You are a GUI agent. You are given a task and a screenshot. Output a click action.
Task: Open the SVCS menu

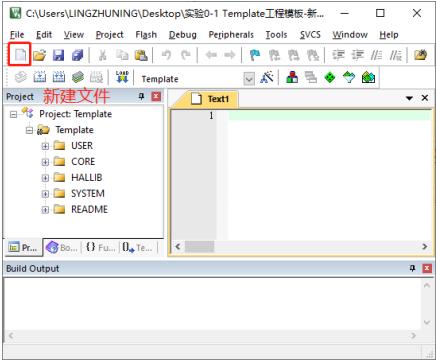tap(310, 35)
